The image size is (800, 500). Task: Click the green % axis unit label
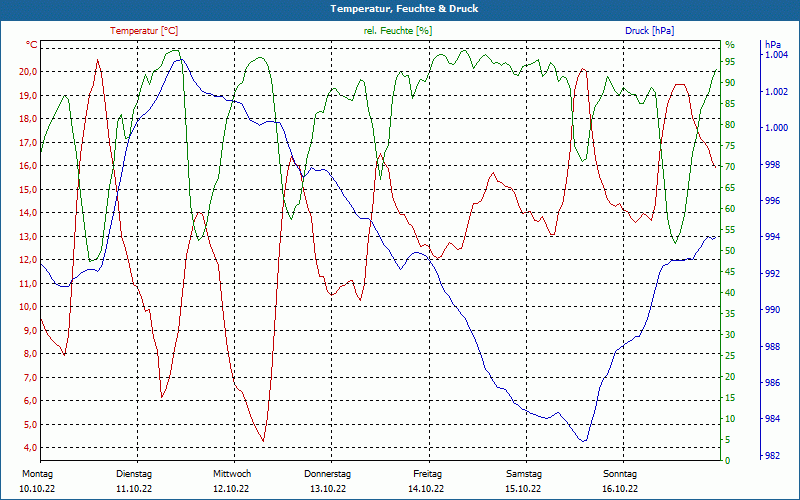pos(730,45)
